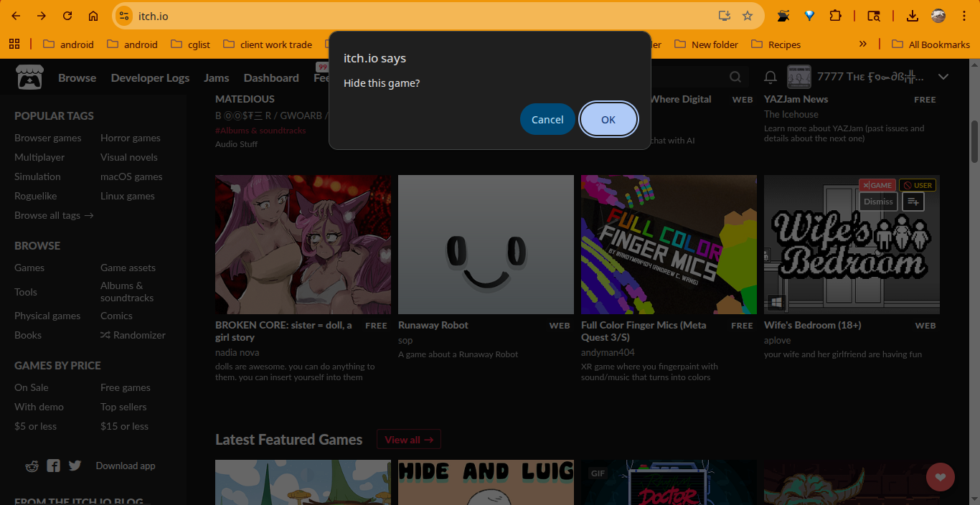Open itch.io Twitter page icon
The height and width of the screenshot is (505, 980).
point(75,466)
